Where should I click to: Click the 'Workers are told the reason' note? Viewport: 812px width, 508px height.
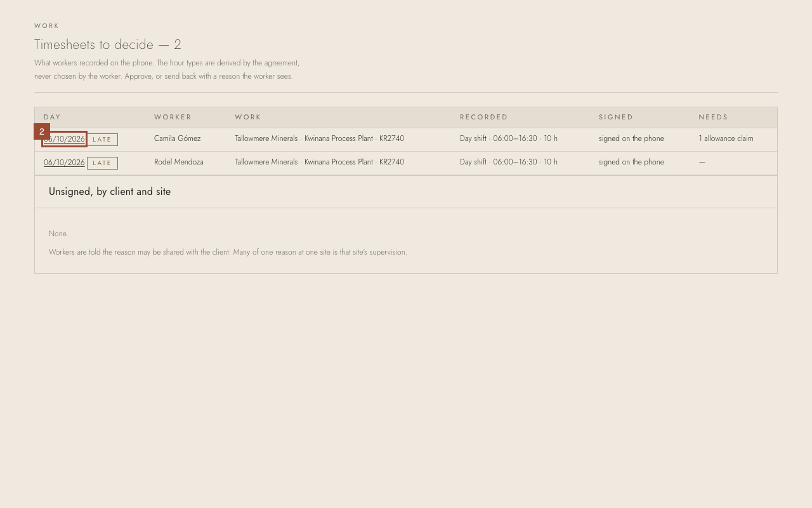(228, 252)
